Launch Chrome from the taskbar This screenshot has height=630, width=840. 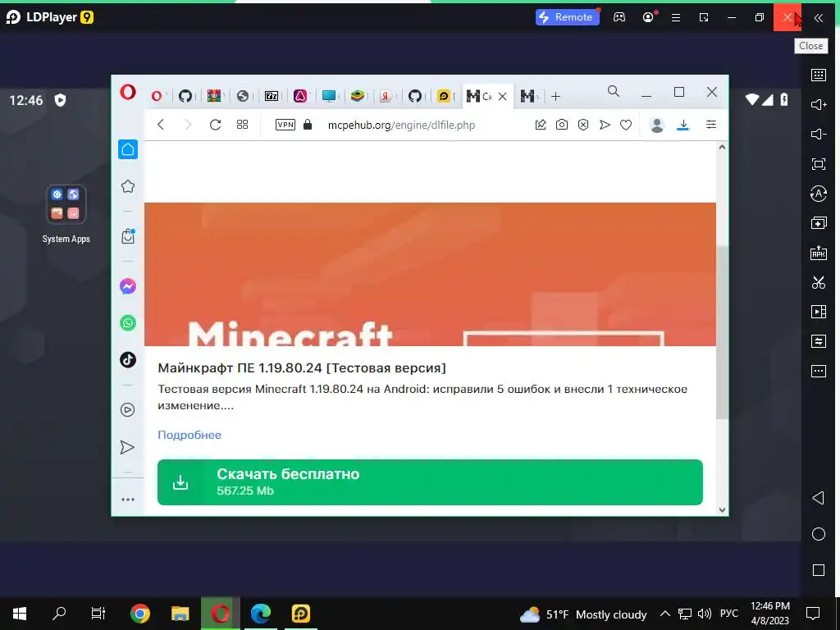point(139,614)
